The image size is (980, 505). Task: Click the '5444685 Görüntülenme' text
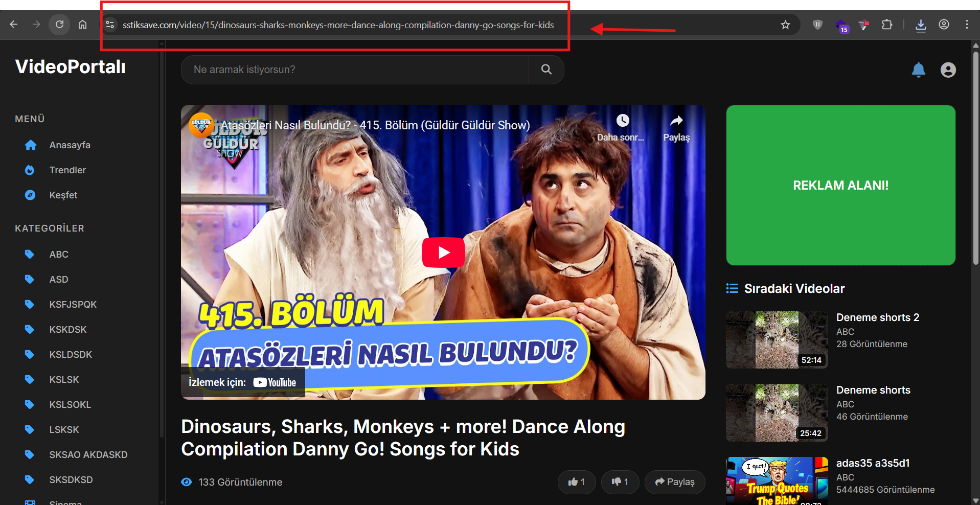pyautogui.click(x=885, y=490)
